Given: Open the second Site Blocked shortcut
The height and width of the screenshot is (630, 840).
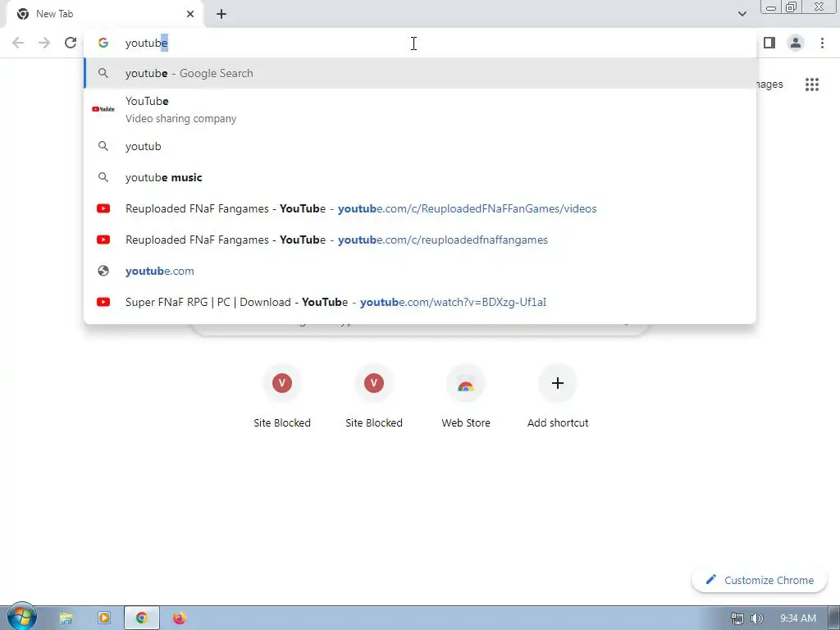Looking at the screenshot, I should [374, 398].
